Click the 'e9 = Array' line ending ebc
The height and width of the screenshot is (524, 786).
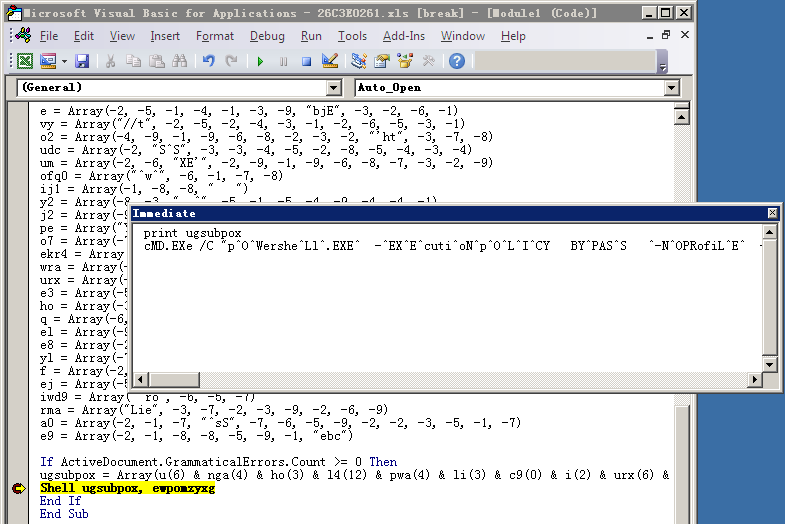[196, 436]
